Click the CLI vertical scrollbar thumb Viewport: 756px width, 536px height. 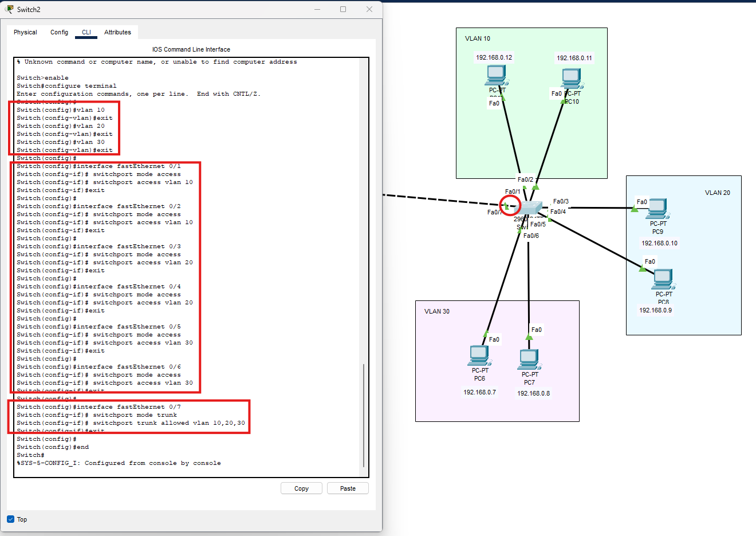point(364,415)
